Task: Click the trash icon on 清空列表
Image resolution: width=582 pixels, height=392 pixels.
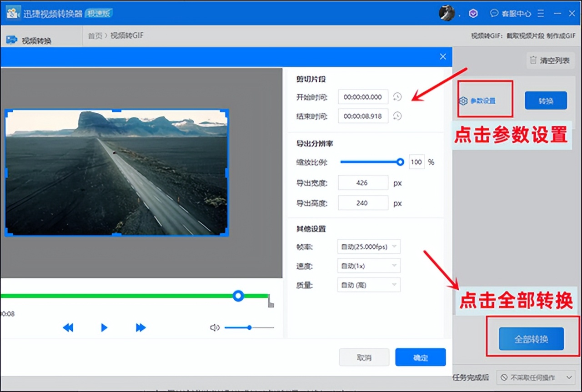Action: click(x=533, y=60)
